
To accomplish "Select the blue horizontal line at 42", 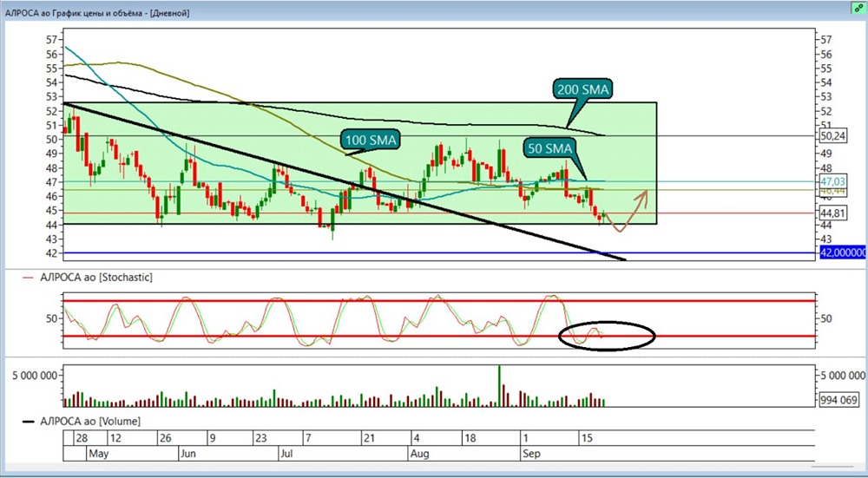I will pyautogui.click(x=440, y=252).
